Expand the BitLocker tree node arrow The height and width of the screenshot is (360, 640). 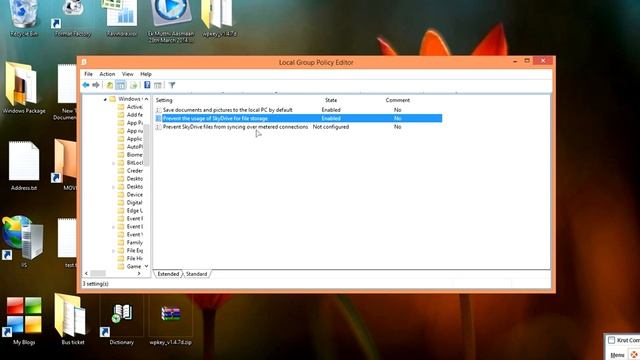click(113, 163)
